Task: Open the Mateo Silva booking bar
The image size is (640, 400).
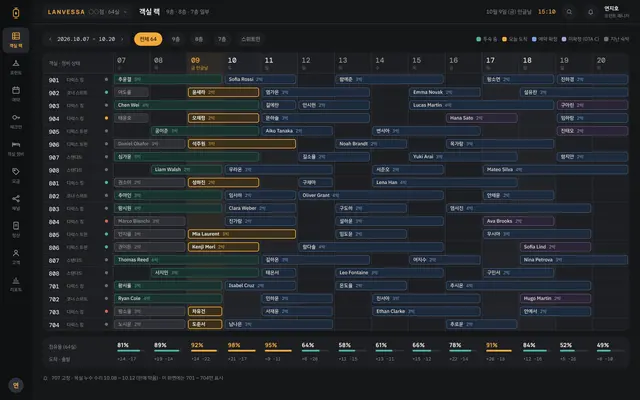Action: [556, 169]
